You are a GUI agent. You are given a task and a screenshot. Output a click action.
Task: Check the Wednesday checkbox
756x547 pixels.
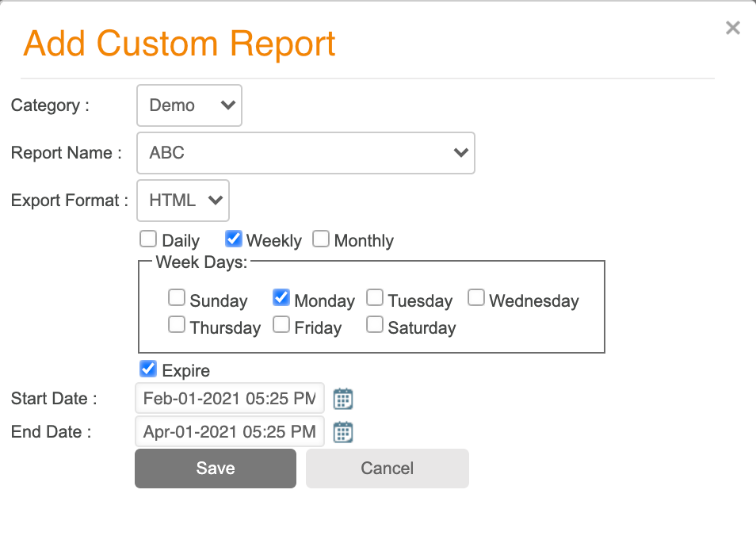pos(475,296)
